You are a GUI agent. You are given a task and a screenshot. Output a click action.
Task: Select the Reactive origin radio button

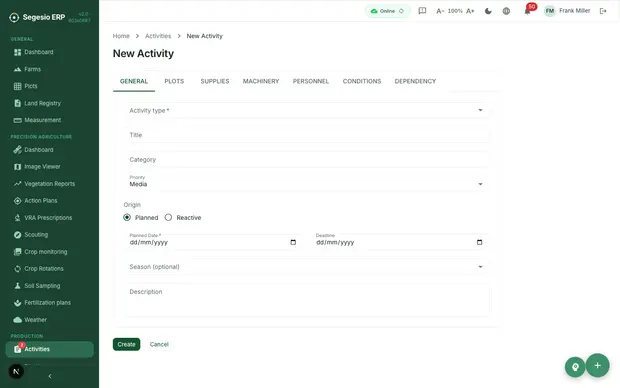(x=168, y=218)
